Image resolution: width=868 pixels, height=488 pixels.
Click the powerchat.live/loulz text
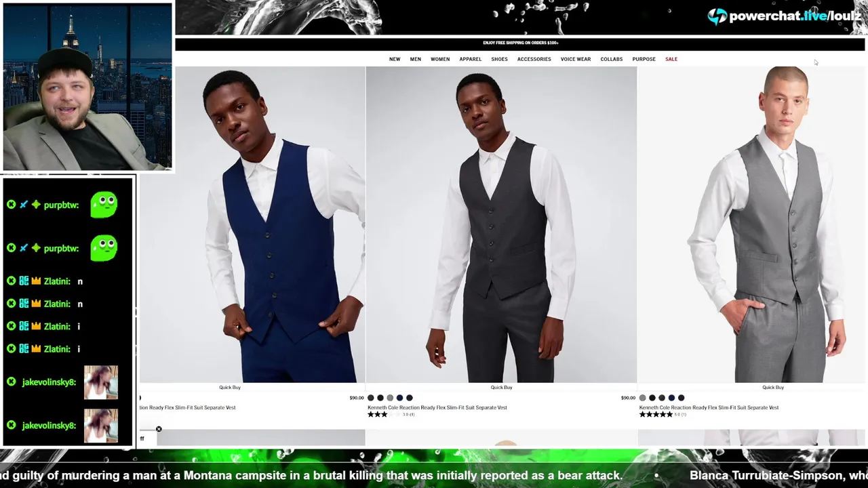point(795,16)
